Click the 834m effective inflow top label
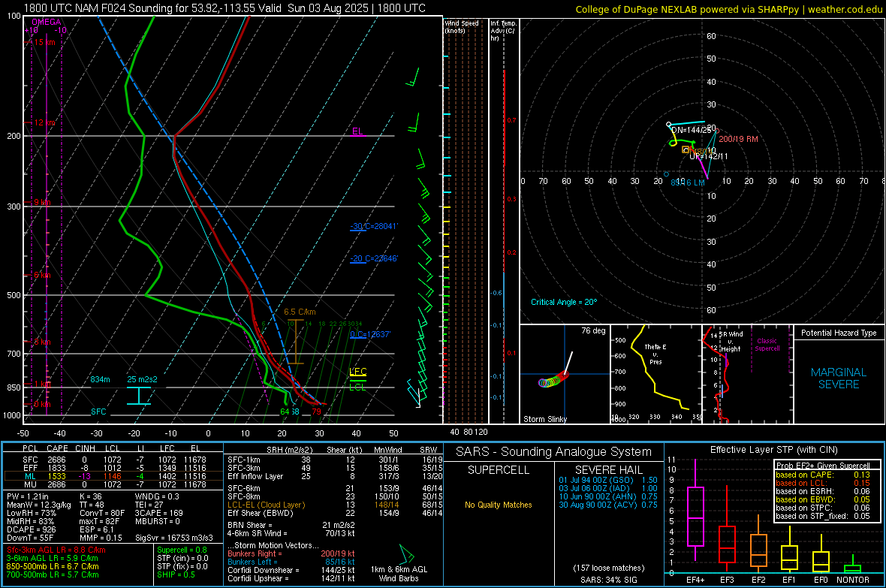Screen dimensions: 886x588 tap(100, 379)
